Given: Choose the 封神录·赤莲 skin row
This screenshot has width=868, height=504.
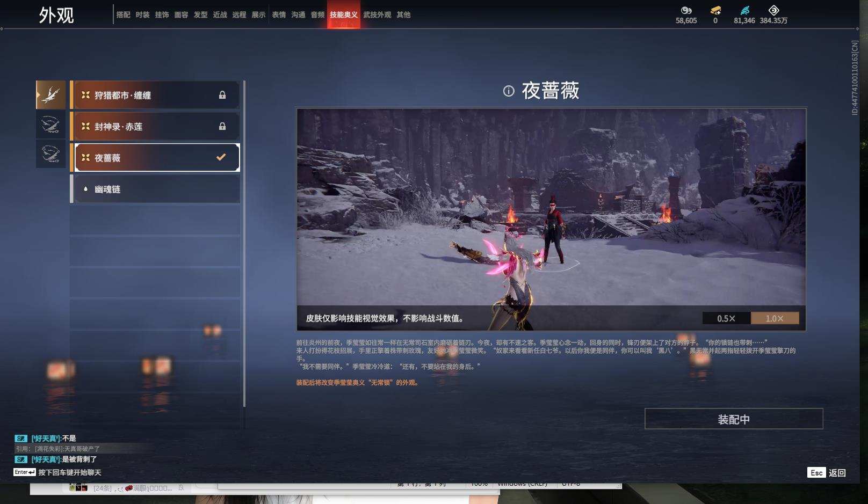Looking at the screenshot, I should pyautogui.click(x=155, y=126).
